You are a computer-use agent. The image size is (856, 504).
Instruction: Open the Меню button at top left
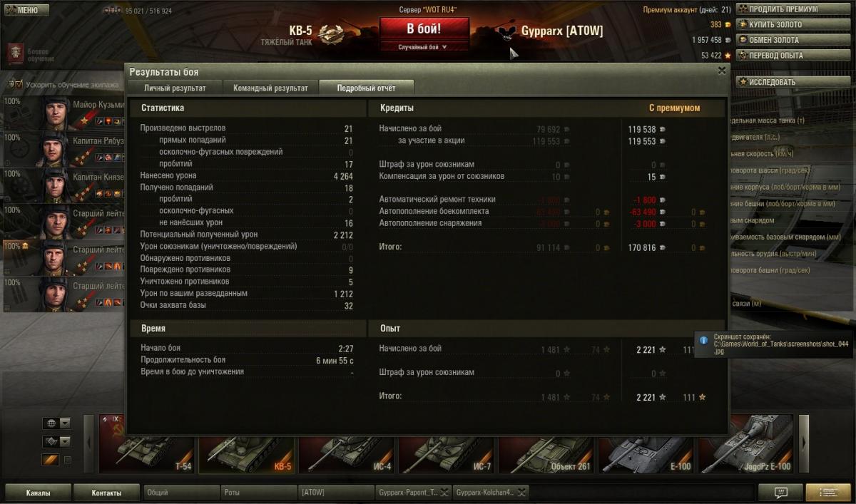click(x=26, y=11)
